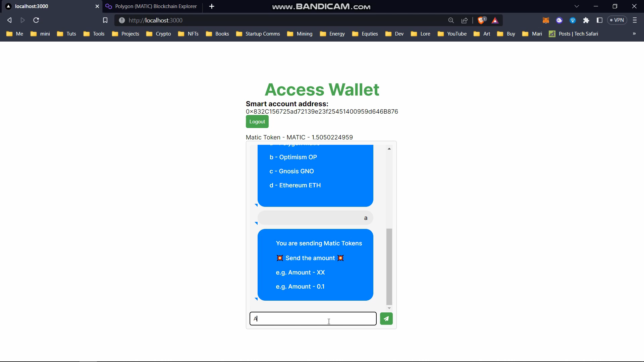Open the Mari bookmarks folder
The image size is (644, 362).
pos(532,34)
